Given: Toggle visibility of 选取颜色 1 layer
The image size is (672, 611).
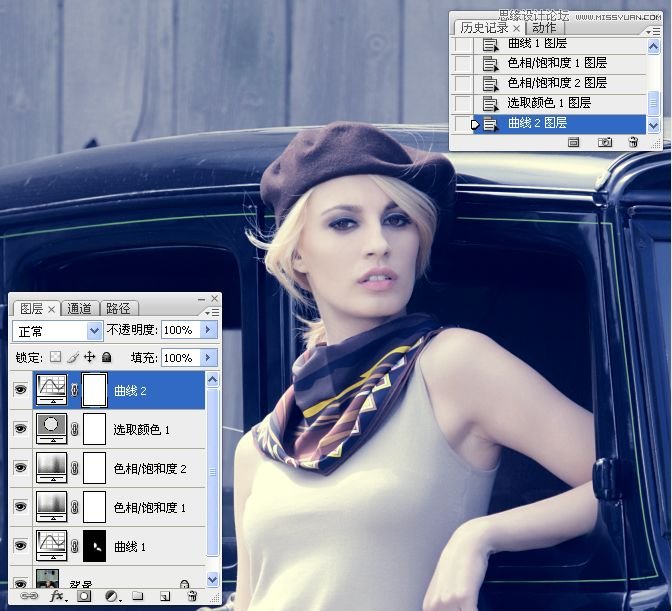Looking at the screenshot, I should (x=20, y=429).
